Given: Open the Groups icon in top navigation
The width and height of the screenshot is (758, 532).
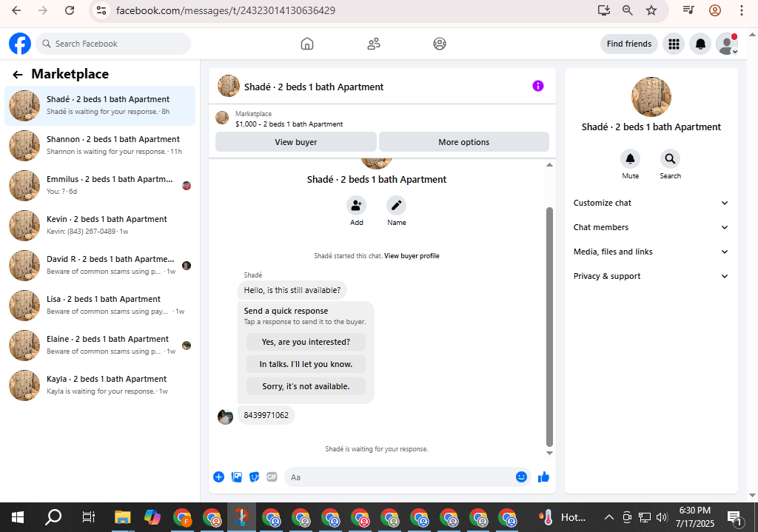Looking at the screenshot, I should point(440,44).
